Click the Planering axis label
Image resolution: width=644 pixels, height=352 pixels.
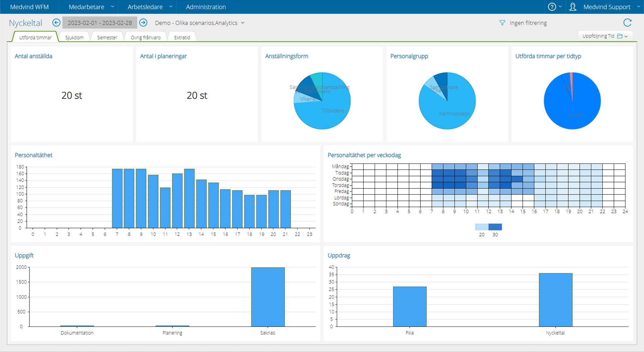click(172, 333)
